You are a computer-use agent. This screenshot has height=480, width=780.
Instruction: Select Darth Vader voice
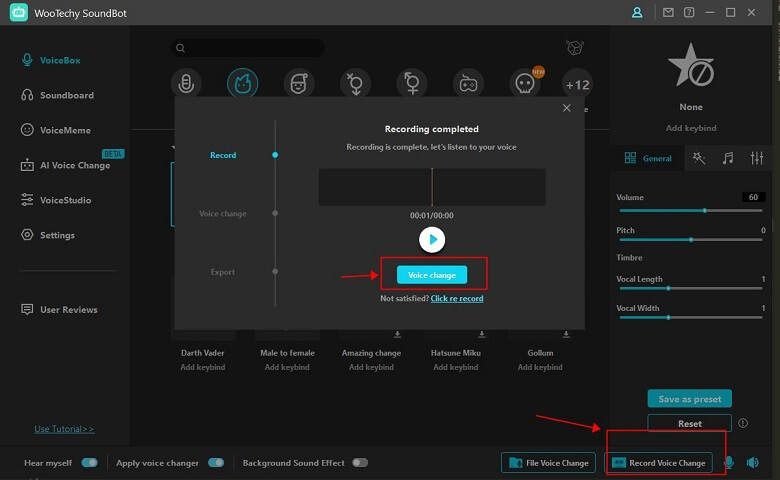[x=202, y=353]
